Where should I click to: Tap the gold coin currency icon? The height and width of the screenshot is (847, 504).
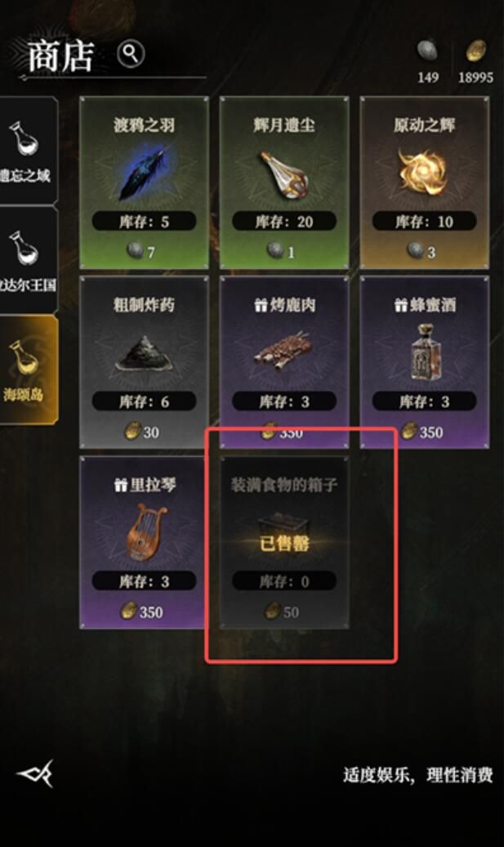[x=475, y=51]
